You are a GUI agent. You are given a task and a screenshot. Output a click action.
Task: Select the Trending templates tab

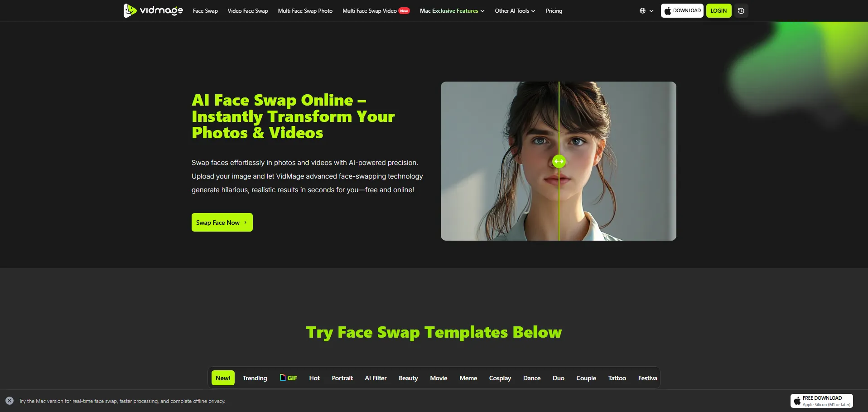coord(255,378)
